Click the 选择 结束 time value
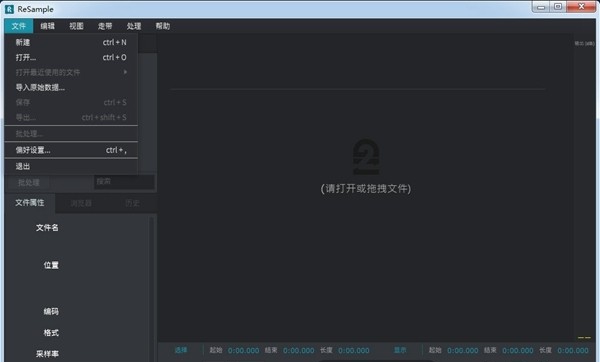The width and height of the screenshot is (600, 362). [298, 351]
